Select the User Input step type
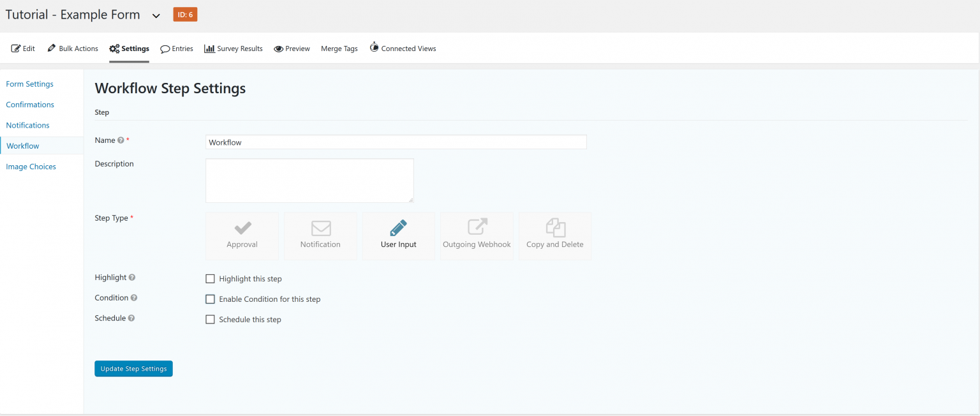Viewport: 980px width, 416px height. click(x=398, y=235)
